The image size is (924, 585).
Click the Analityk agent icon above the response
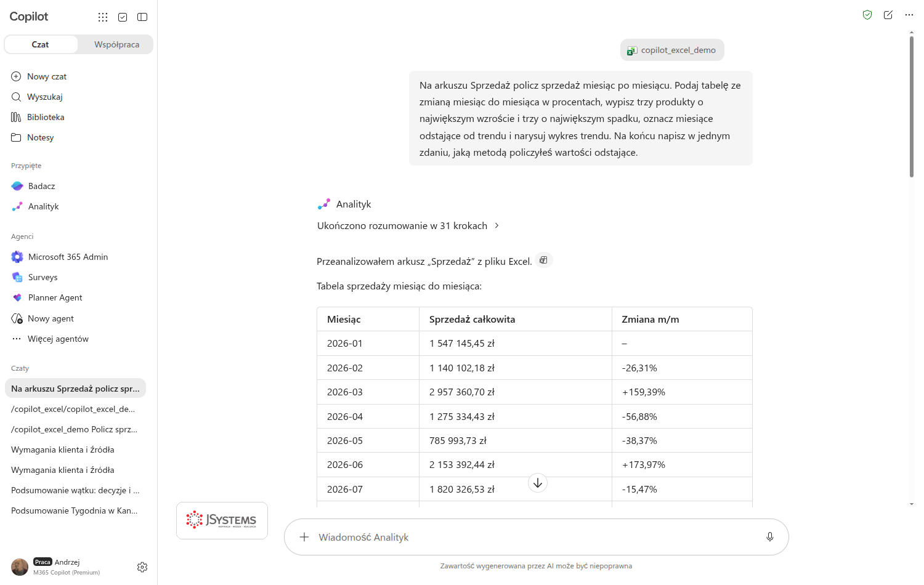point(323,204)
